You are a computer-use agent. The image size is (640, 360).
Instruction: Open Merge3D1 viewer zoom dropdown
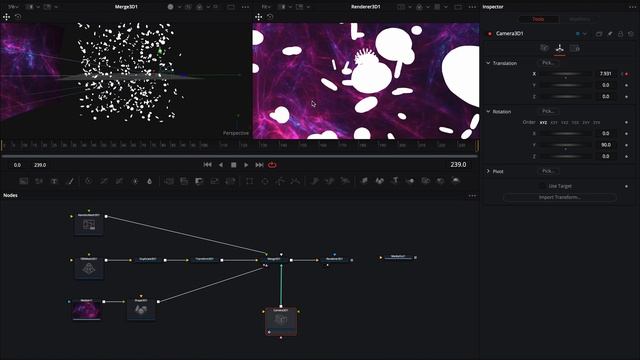click(x=13, y=7)
